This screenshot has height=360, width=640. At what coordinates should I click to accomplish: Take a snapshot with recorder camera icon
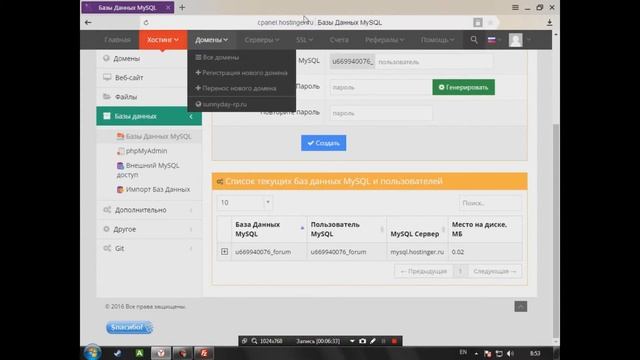pos(362,341)
